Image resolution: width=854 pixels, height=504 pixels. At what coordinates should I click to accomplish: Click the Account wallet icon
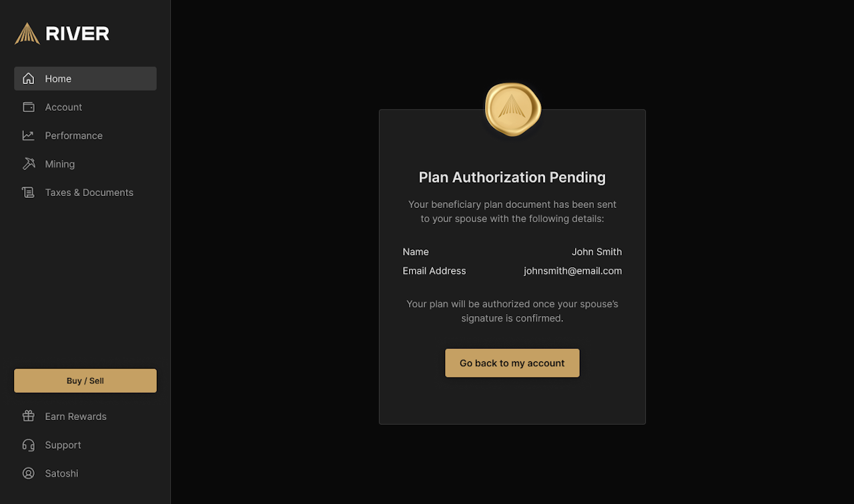pos(28,107)
